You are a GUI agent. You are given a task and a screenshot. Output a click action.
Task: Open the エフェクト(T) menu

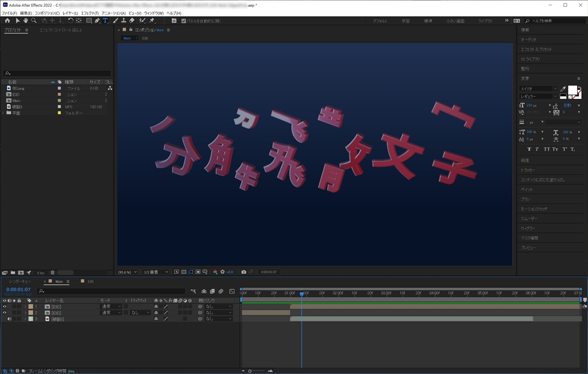tap(90, 13)
